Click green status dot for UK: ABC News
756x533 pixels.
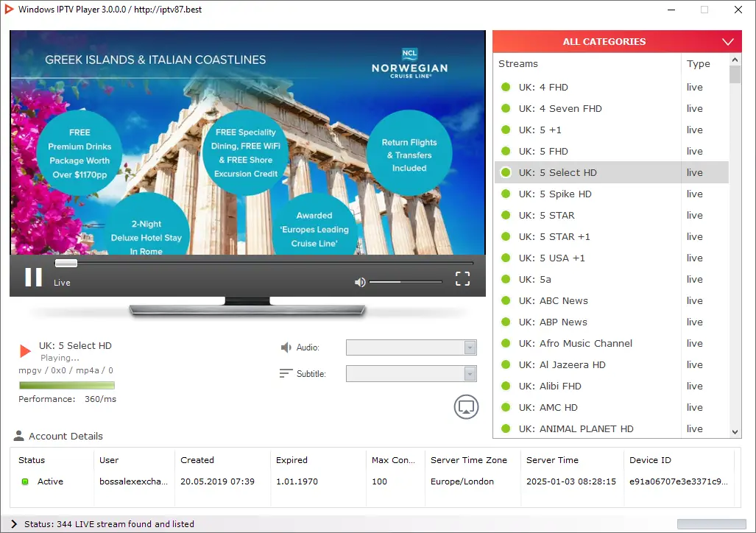506,300
